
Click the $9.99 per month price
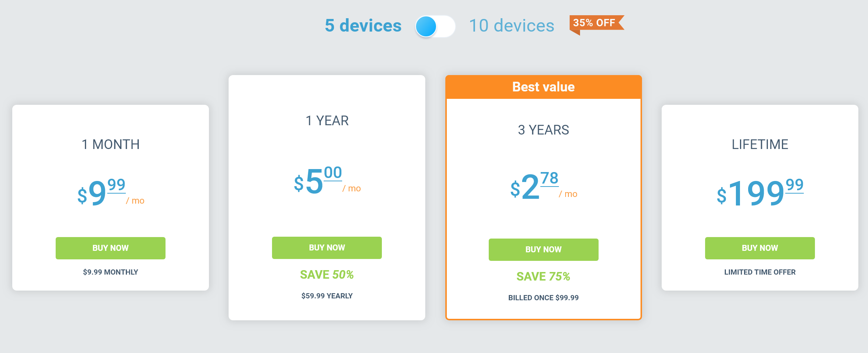click(x=111, y=192)
